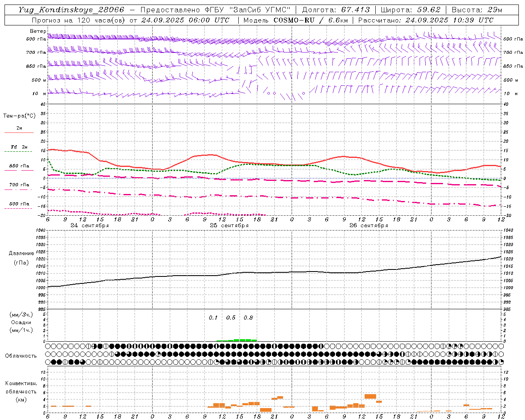Click the Ветер wind panel label
Viewport: 525px width, 420px height.
click(38, 31)
